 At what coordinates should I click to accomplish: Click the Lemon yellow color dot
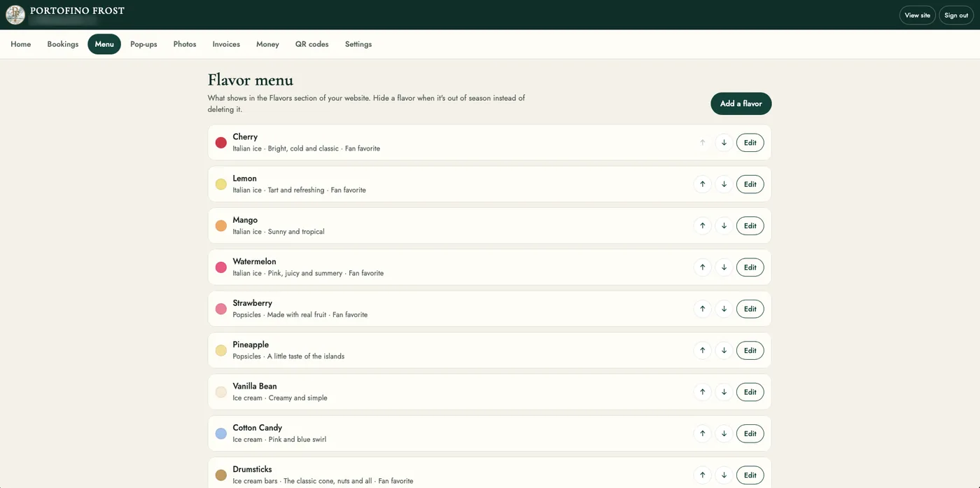click(221, 184)
